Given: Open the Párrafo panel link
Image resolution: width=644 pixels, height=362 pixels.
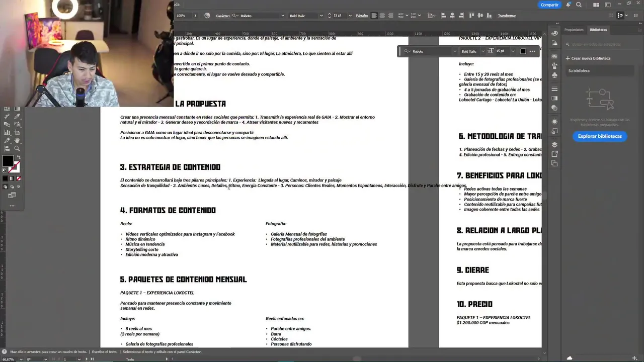Looking at the screenshot, I should 362,16.
